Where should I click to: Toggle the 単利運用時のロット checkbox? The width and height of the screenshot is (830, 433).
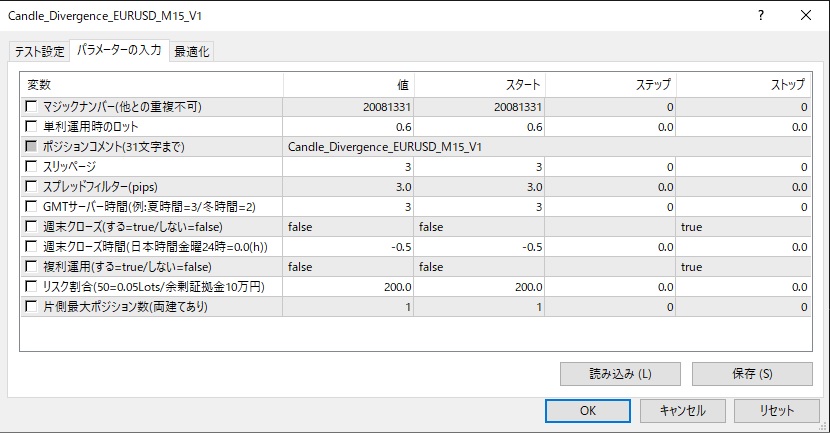tap(33, 127)
